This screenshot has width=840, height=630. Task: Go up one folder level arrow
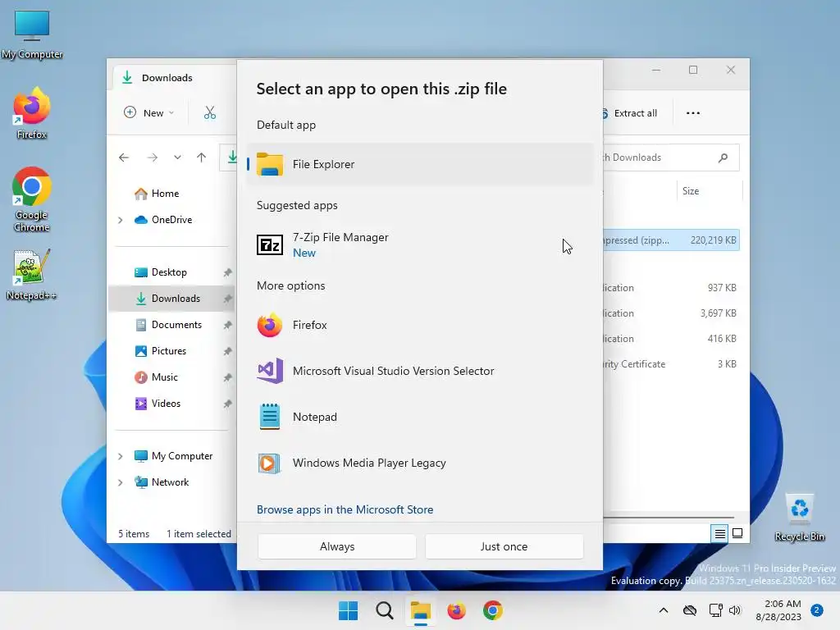(x=202, y=157)
